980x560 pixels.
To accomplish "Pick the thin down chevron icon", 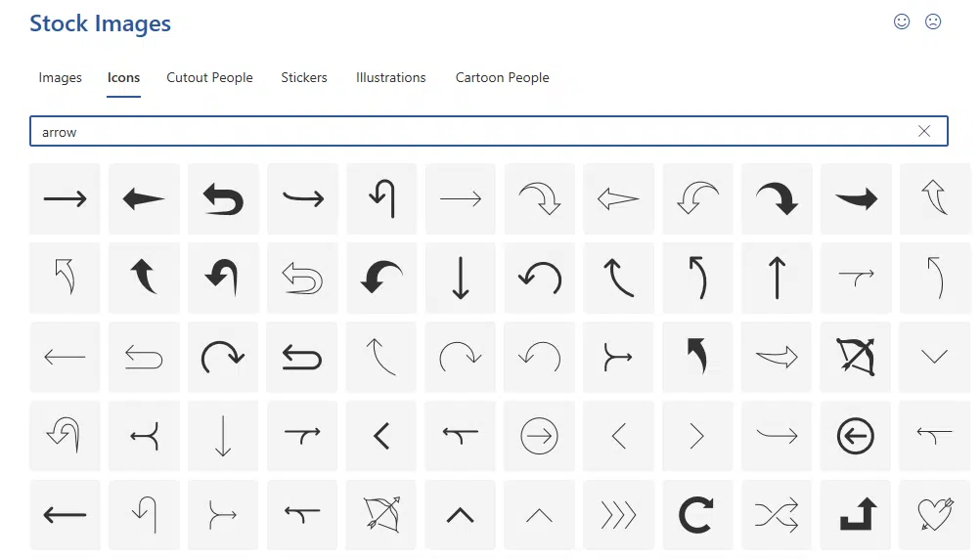I will (x=935, y=357).
